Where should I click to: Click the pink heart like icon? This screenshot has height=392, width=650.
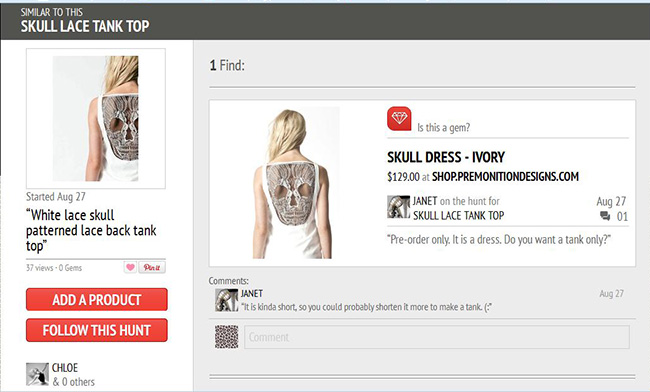[x=130, y=267]
